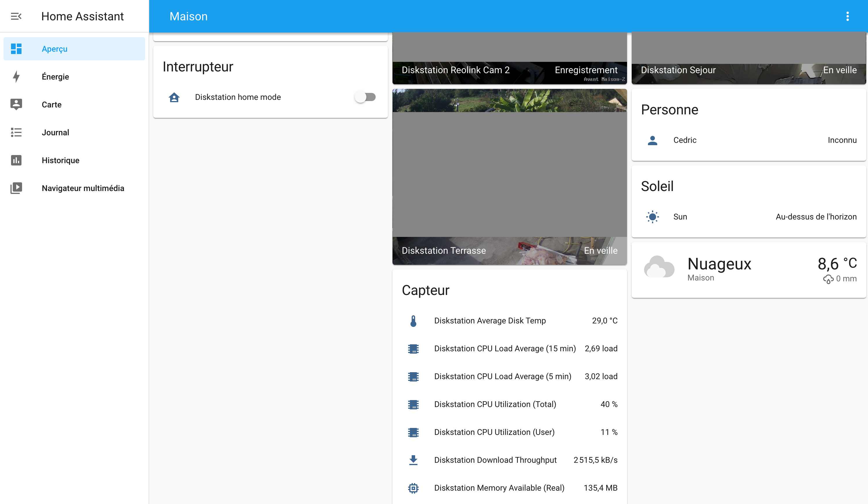The height and width of the screenshot is (504, 868).
Task: Open the Carte menu item
Action: click(74, 105)
